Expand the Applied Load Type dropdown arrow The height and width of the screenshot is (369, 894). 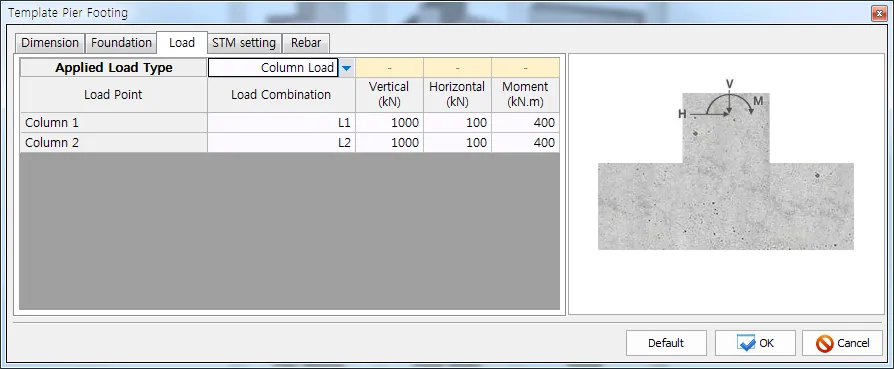(346, 68)
